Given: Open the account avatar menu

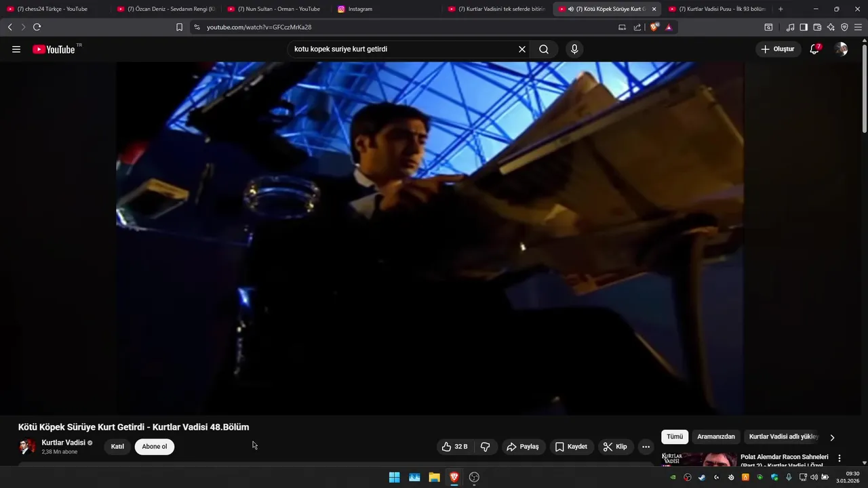Looking at the screenshot, I should tap(841, 49).
